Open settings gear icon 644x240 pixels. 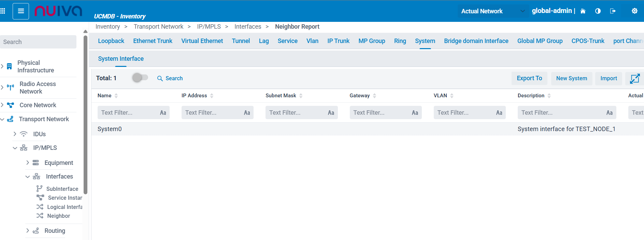point(634,11)
